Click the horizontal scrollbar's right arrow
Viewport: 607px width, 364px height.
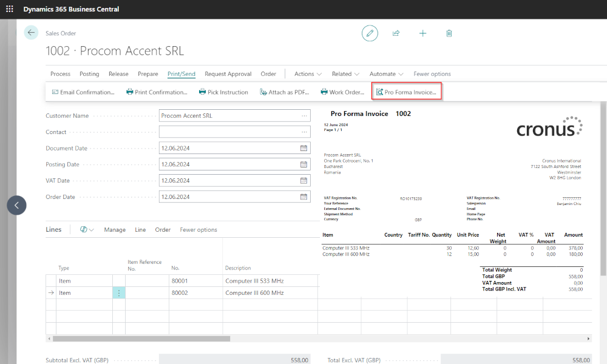click(588, 339)
